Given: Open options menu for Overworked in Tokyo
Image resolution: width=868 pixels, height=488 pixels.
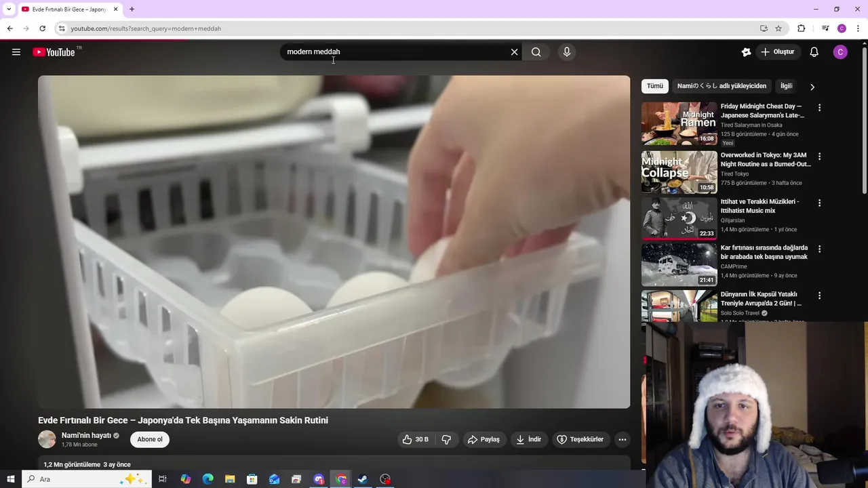Looking at the screenshot, I should click(819, 157).
